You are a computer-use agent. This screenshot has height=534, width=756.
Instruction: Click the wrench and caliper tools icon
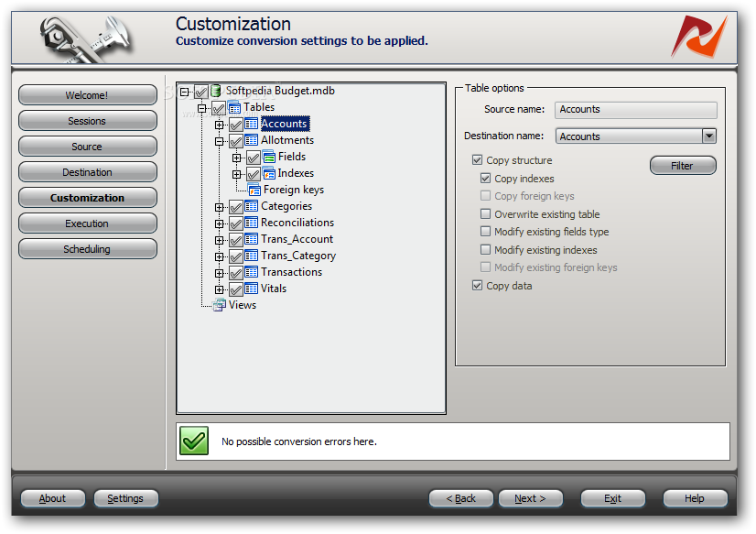tap(87, 38)
